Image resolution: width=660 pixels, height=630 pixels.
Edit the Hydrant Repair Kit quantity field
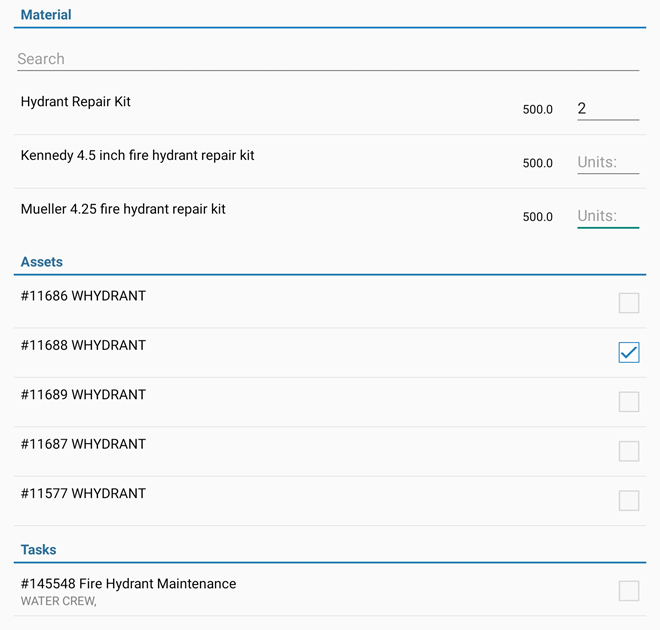coord(607,108)
